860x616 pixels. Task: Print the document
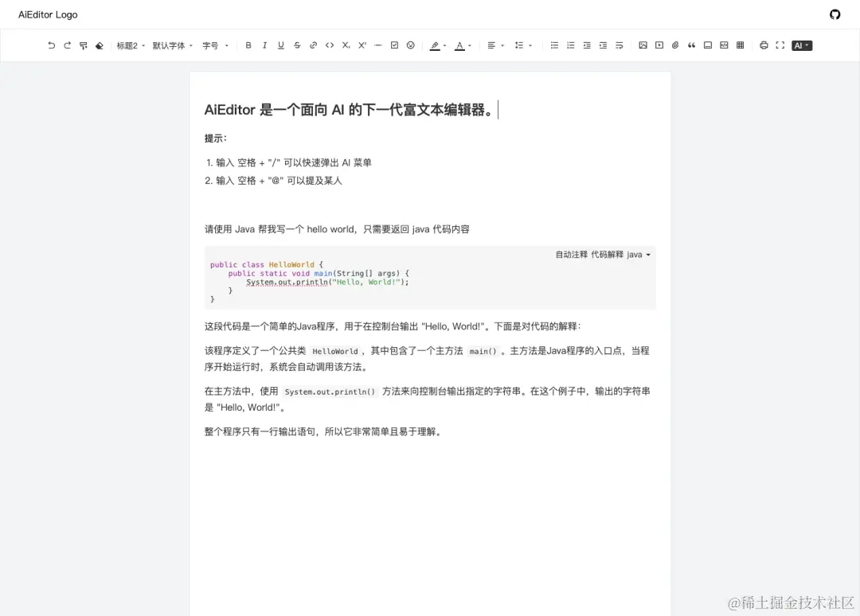pyautogui.click(x=764, y=45)
